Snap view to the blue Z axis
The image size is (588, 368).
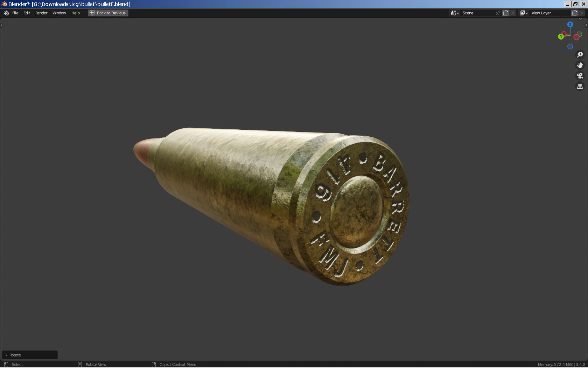pos(570,25)
